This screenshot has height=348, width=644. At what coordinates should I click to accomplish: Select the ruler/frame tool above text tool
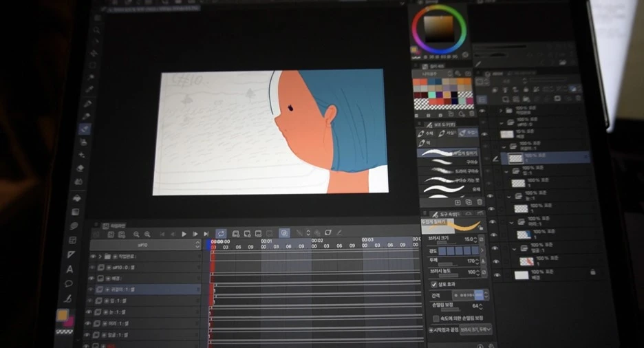(x=71, y=254)
